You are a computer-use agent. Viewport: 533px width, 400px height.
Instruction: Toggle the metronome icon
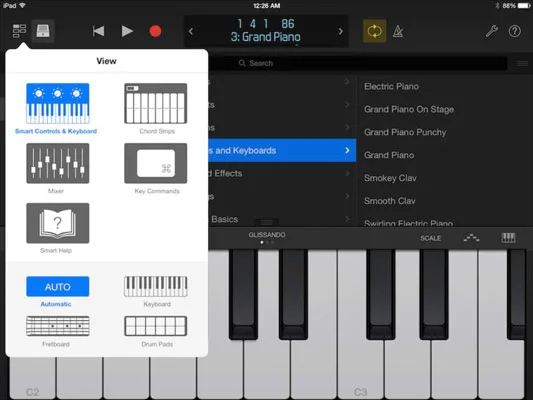[398, 31]
